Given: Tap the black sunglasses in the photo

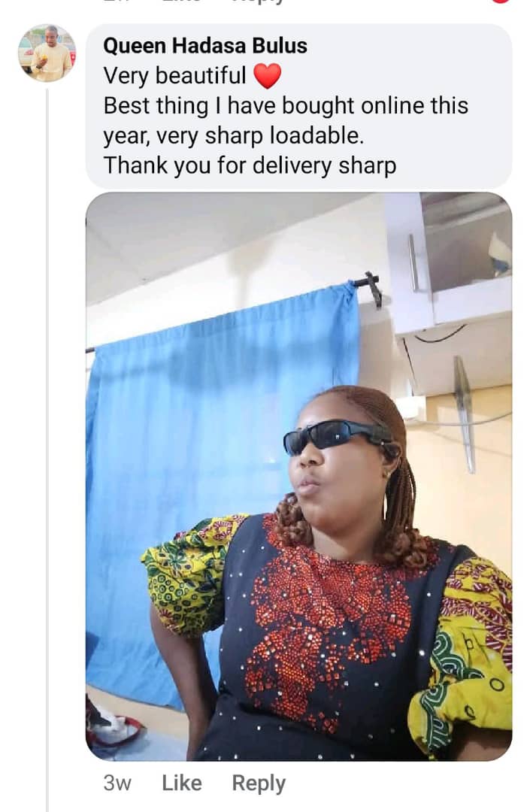Looking at the screenshot, I should pyautogui.click(x=337, y=436).
